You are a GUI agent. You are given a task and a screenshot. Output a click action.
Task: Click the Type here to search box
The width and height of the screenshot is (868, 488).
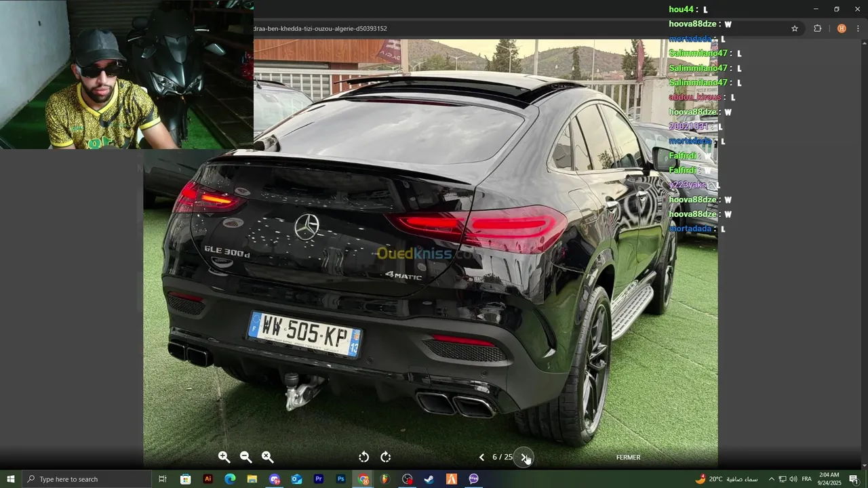pos(87,479)
